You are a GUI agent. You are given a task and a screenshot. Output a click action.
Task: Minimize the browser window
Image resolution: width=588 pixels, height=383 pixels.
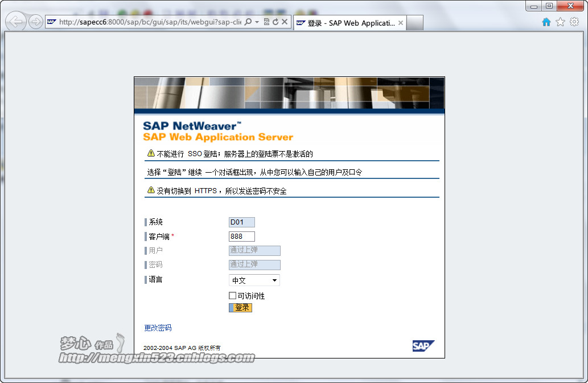tap(534, 6)
